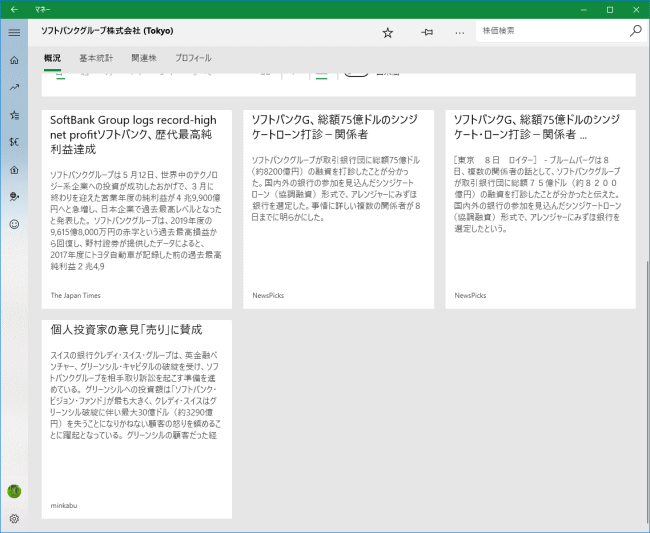Open the Watchlist star-list icon
Viewport: 650px width, 533px height.
[x=14, y=115]
